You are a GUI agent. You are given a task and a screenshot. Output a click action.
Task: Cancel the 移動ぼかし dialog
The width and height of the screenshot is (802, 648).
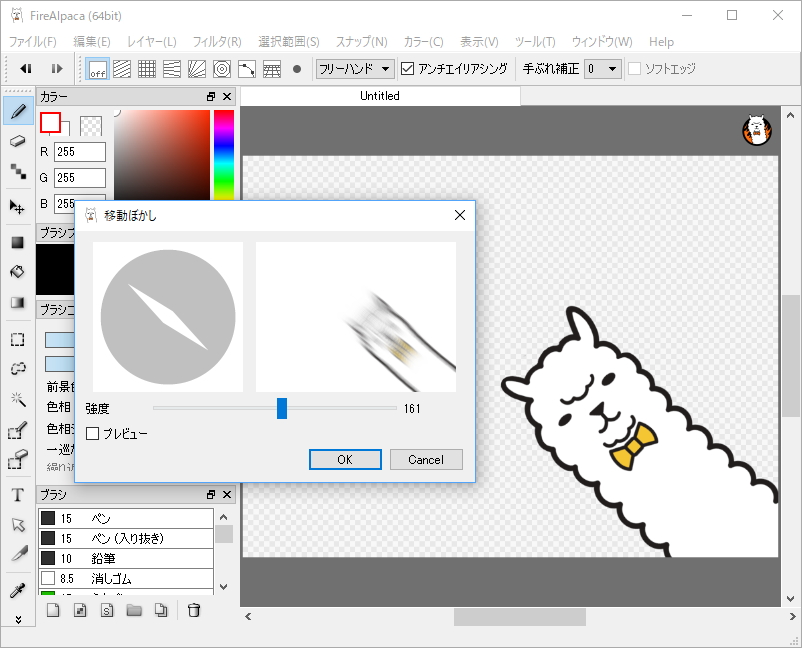pyautogui.click(x=426, y=459)
